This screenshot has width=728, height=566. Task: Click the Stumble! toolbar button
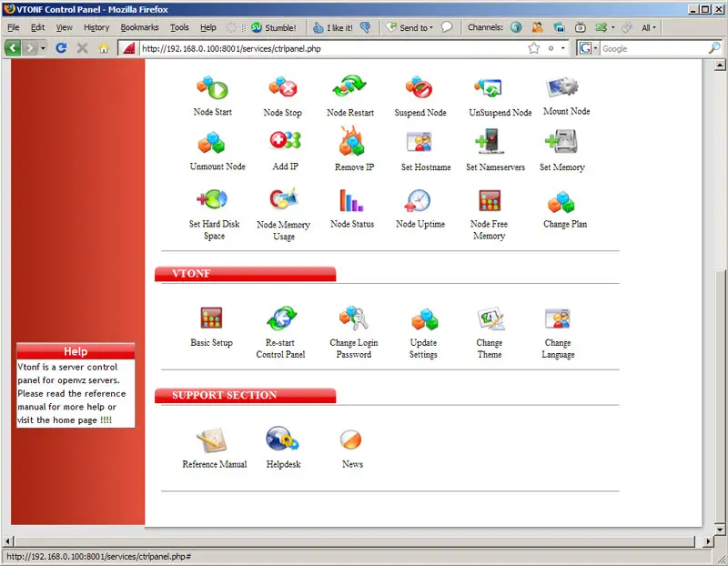[274, 28]
